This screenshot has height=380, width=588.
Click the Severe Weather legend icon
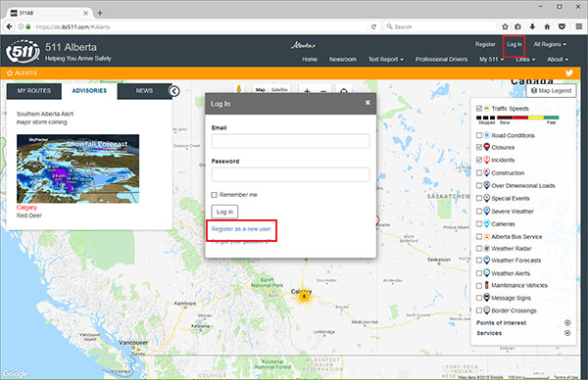pyautogui.click(x=486, y=211)
